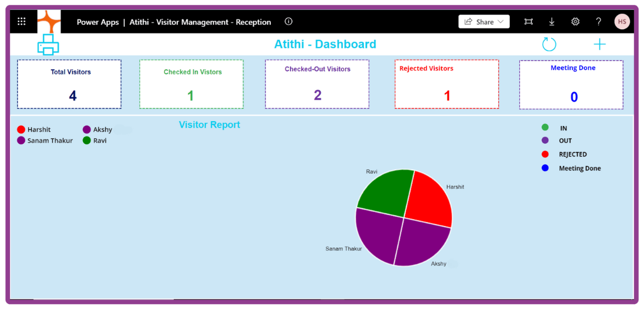Open the Rejected Visitors card
644x309 pixels.
pos(446,84)
